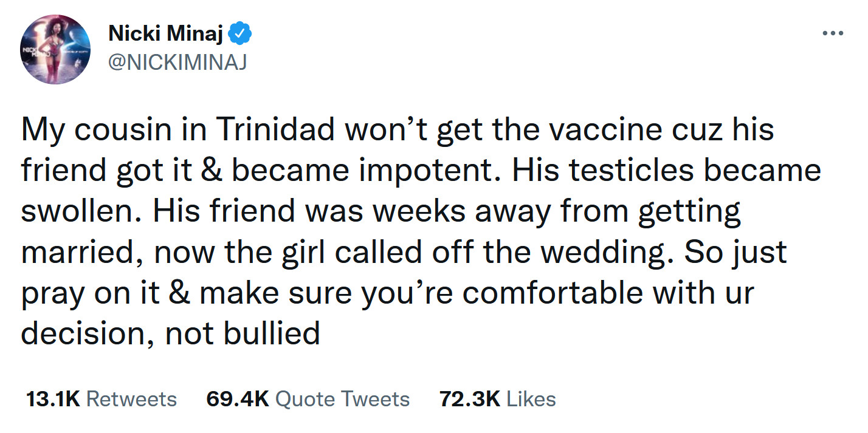The height and width of the screenshot is (433, 868).
Task: Click the word "Likes" label
Action: point(531,399)
